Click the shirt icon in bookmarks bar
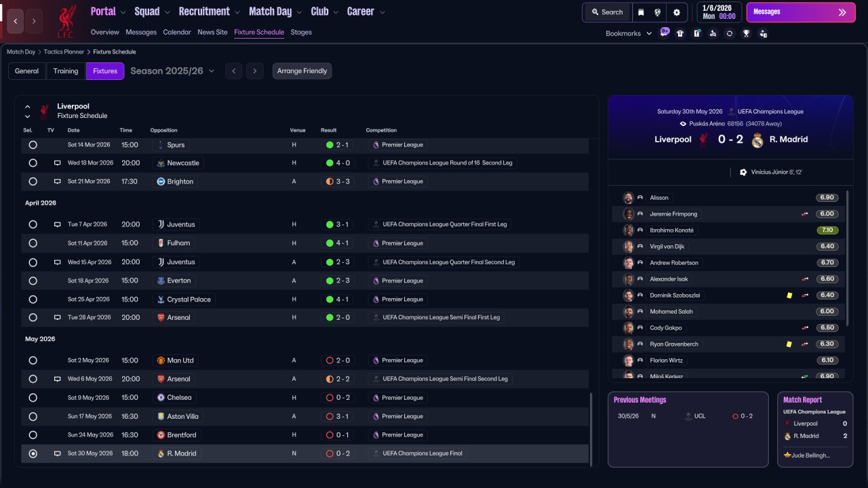The height and width of the screenshot is (488, 868). (x=680, y=33)
